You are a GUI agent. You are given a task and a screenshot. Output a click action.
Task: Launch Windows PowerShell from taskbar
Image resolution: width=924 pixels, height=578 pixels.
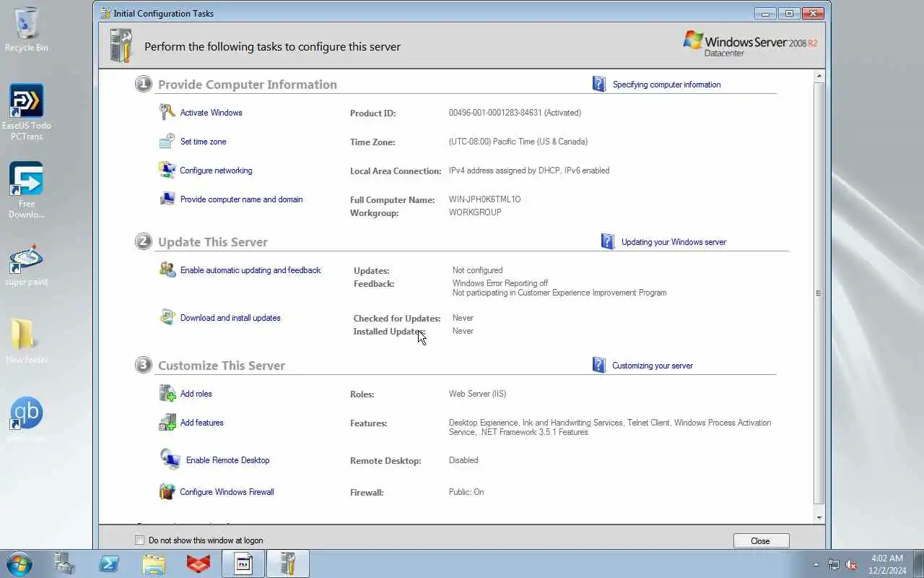(x=109, y=564)
